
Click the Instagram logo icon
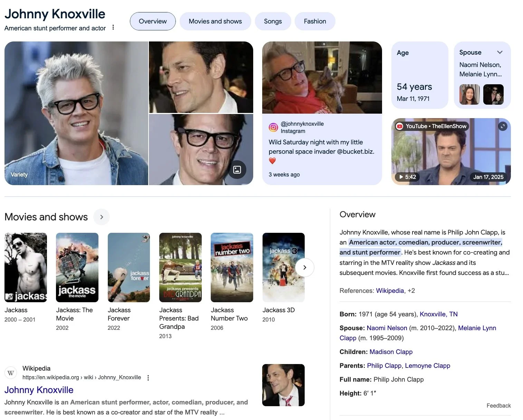(273, 127)
